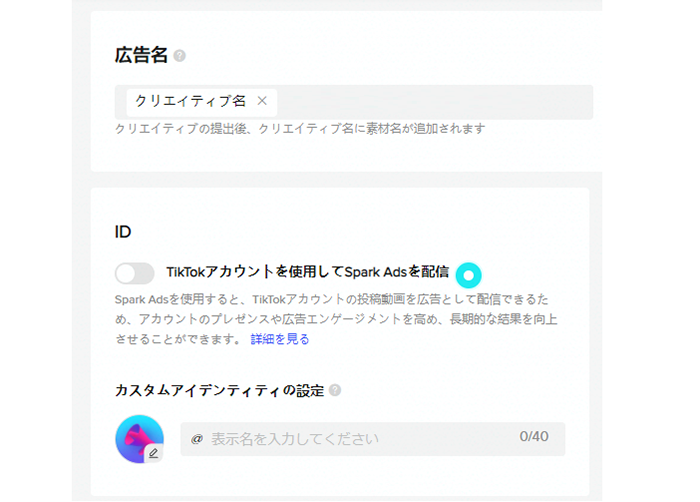Click the @ symbol in the display name field
This screenshot has height=502, width=700.
pos(197,439)
